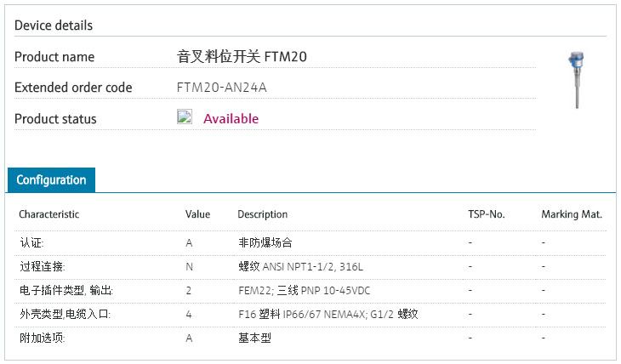Click the product name 音叉料位开关 FTM20
Image resolution: width=621 pixels, height=364 pixels.
click(242, 57)
